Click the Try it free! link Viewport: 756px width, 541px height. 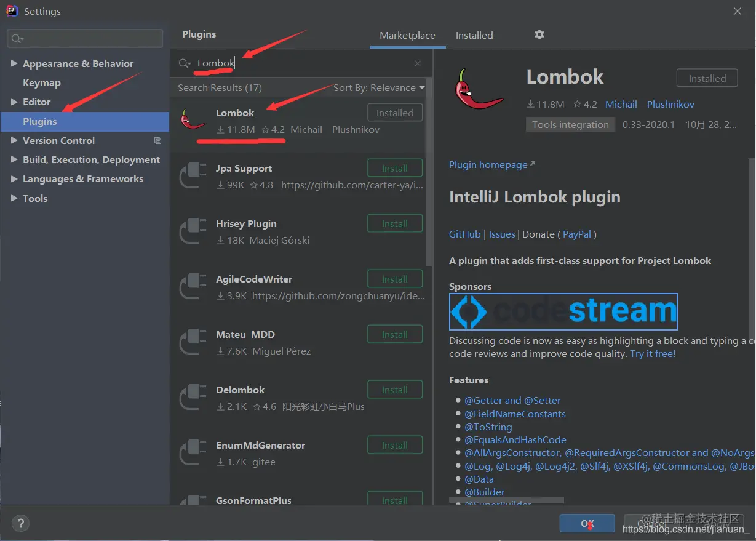pos(653,353)
